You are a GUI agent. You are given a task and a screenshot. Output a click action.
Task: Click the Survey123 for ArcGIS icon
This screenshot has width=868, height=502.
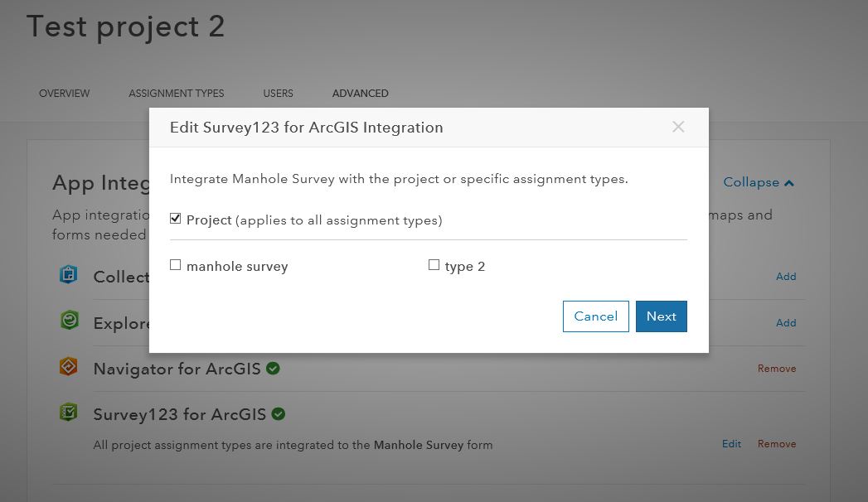click(68, 412)
